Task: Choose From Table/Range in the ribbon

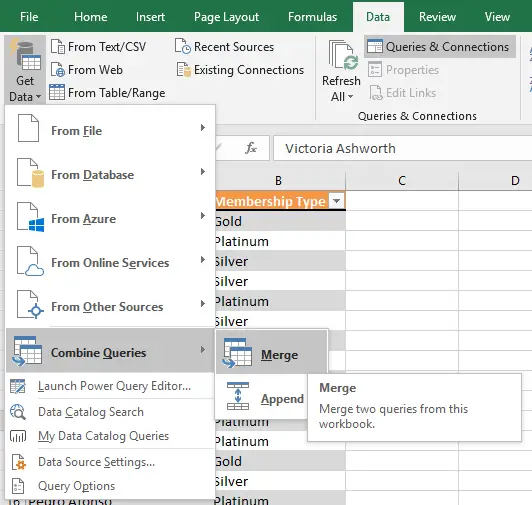Action: 116,93
